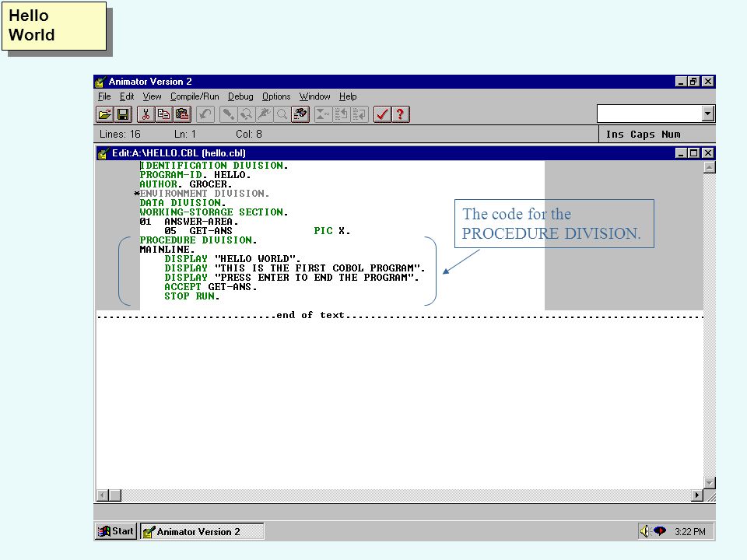
Task: Click the WORKING-STORAGE SECTION line
Action: click(214, 212)
